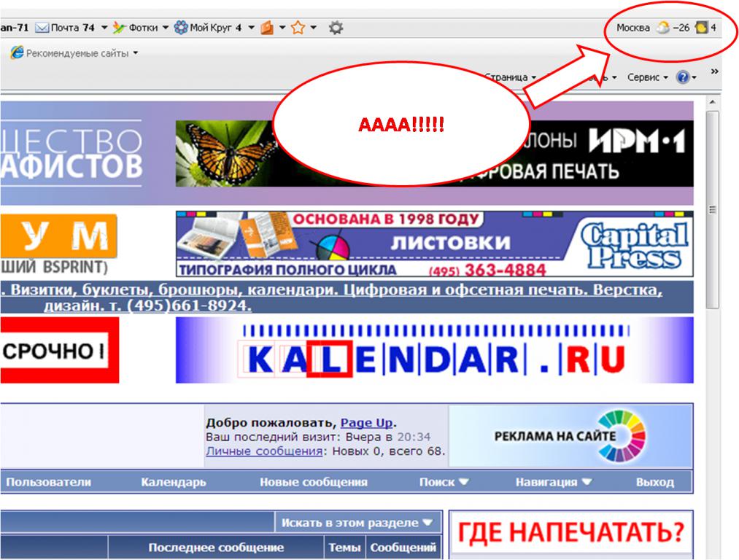Screen dimensions: 739x560
Task: Click the traffic jam indicator icon
Action: point(702,28)
